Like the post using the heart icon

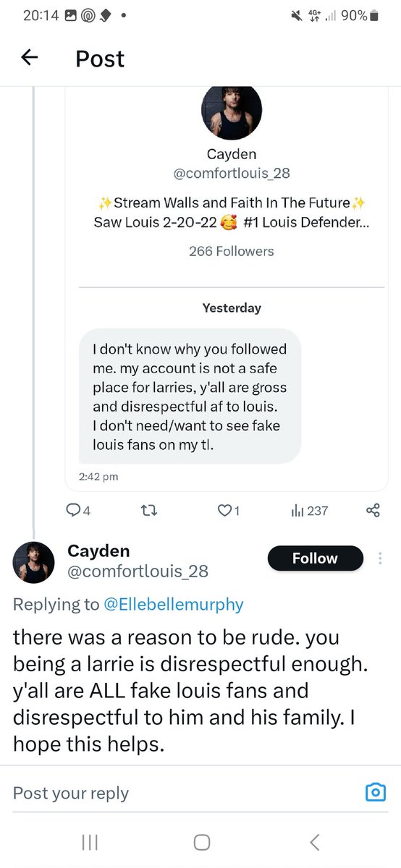(x=229, y=511)
